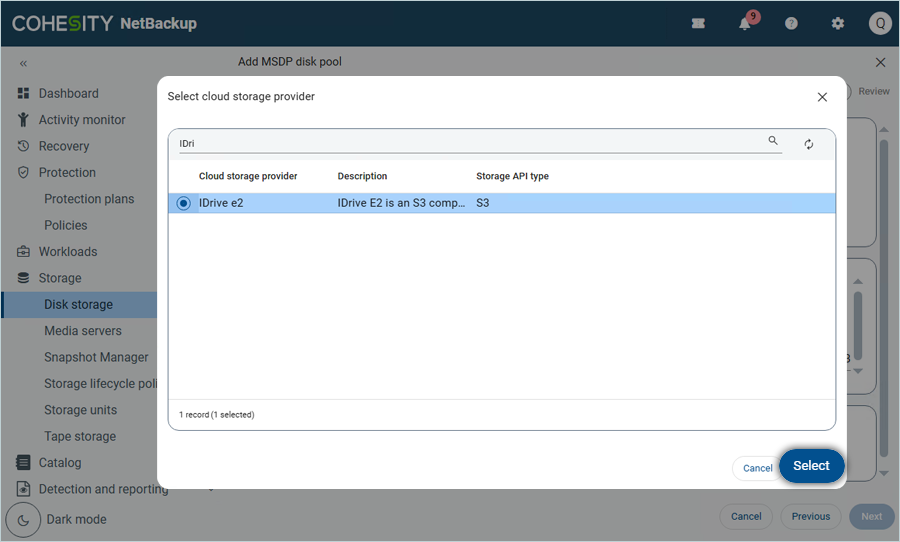Click the provider search input field
The image size is (900, 542).
coord(470,143)
